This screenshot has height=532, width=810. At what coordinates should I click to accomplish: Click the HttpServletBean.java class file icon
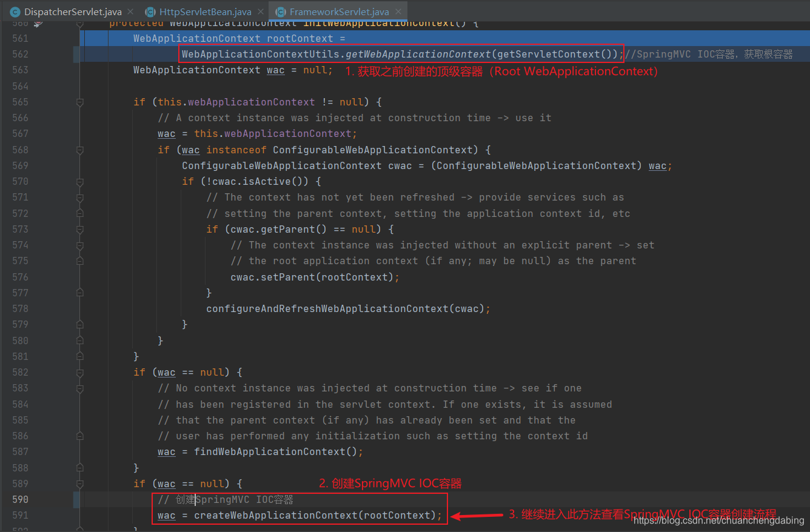(150, 12)
